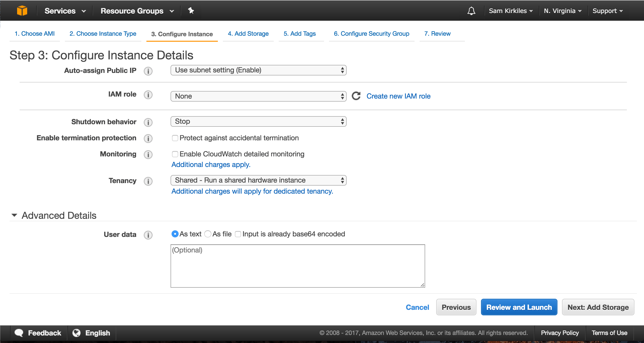Image resolution: width=644 pixels, height=343 pixels.
Task: Click info icon next to Tenancy
Action: tap(148, 181)
